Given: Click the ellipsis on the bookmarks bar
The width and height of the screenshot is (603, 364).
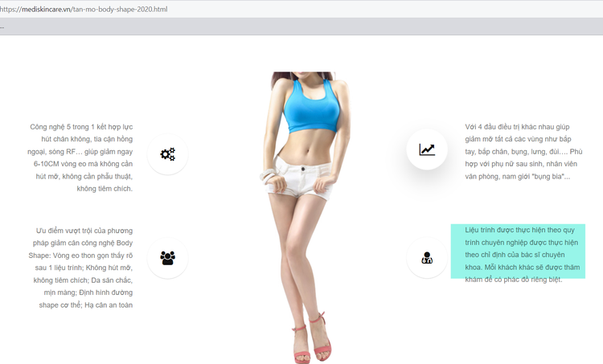Looking at the screenshot, I should coord(2,27).
